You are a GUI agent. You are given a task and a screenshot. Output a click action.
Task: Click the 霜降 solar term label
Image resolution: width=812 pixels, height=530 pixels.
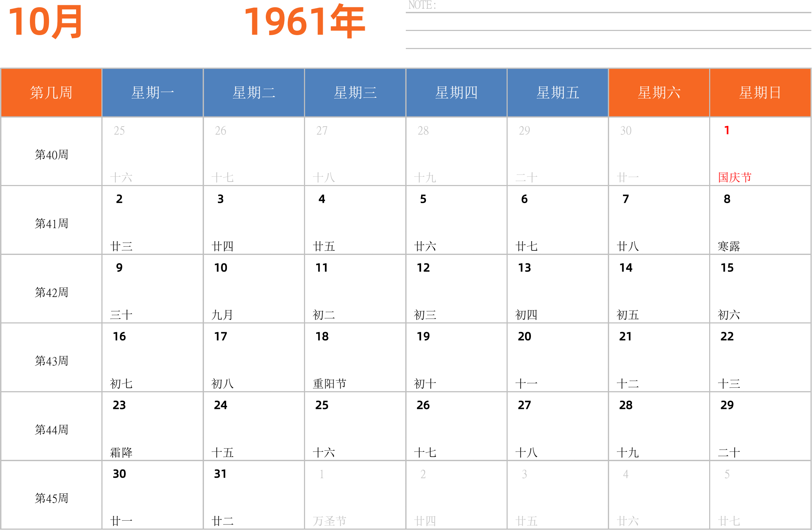coord(121,452)
